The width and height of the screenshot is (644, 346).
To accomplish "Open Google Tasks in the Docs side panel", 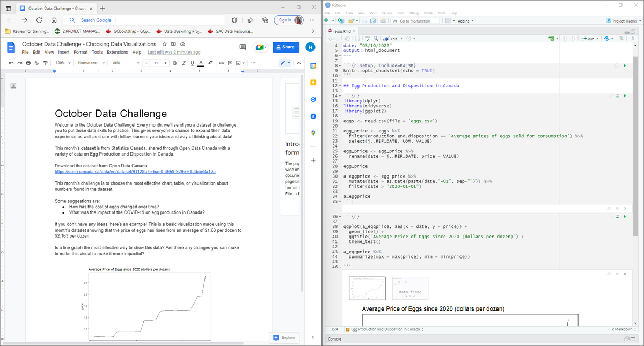I will point(314,100).
